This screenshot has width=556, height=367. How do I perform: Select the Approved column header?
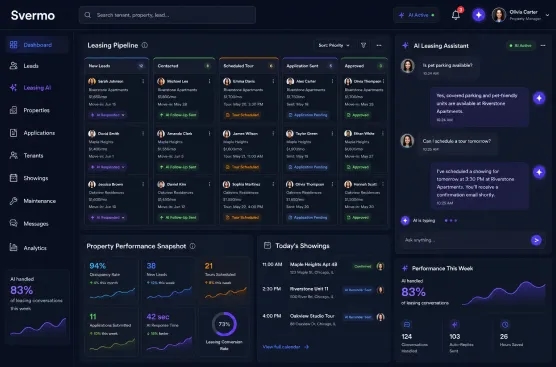tap(364, 66)
